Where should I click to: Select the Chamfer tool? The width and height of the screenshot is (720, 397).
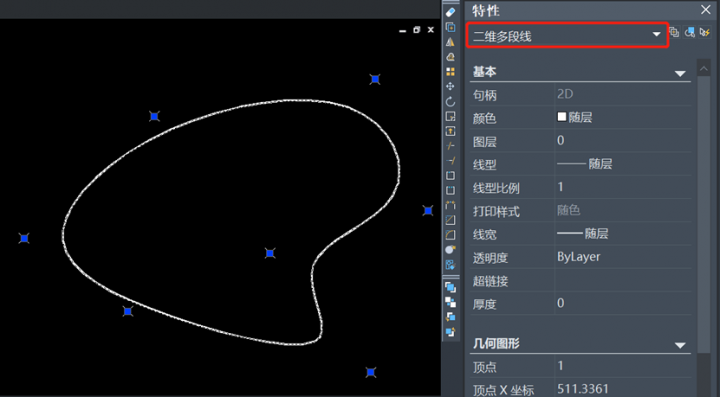[450, 220]
